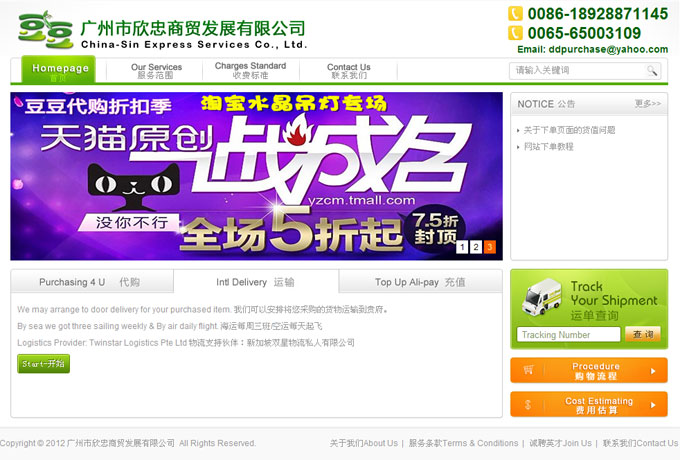Open the Our Services menu item
The height and width of the screenshot is (460, 680).
(x=156, y=71)
